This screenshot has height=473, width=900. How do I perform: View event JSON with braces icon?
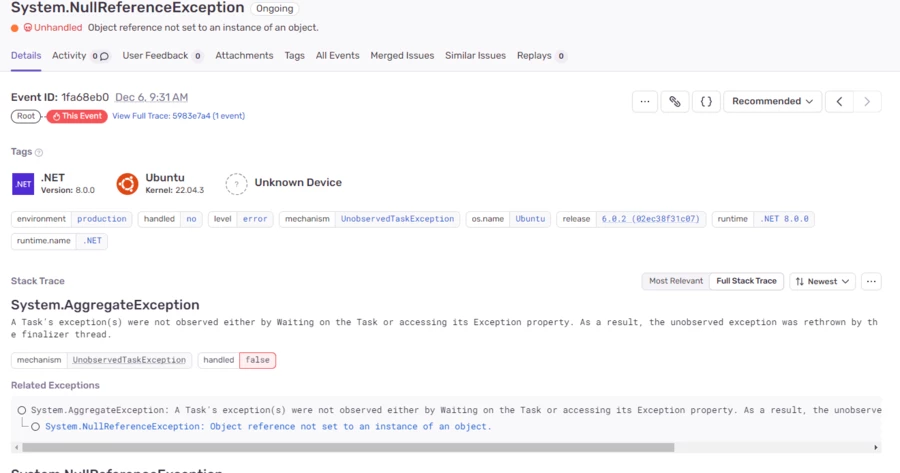[x=706, y=102]
